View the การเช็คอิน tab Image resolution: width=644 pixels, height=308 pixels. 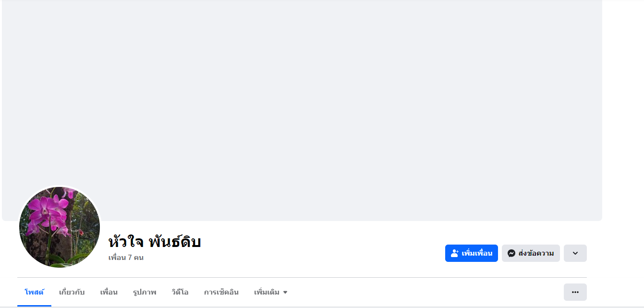[x=221, y=292]
